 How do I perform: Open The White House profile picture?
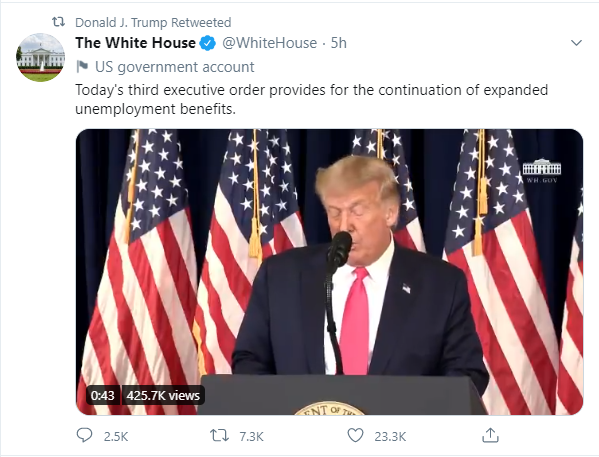pos(40,57)
